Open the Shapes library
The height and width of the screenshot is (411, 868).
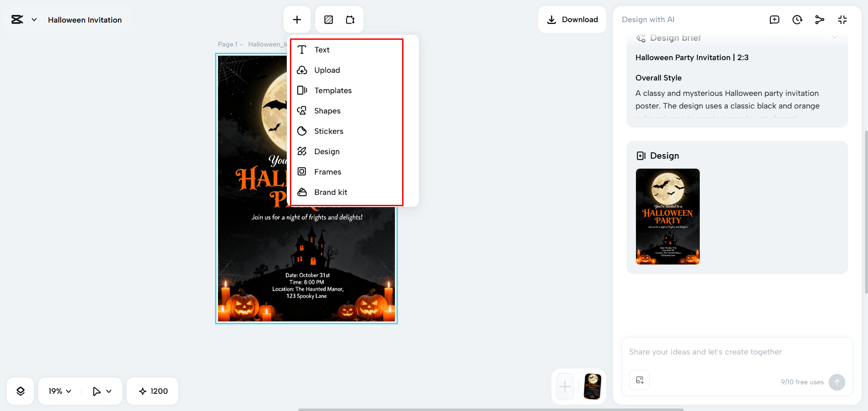tap(327, 111)
